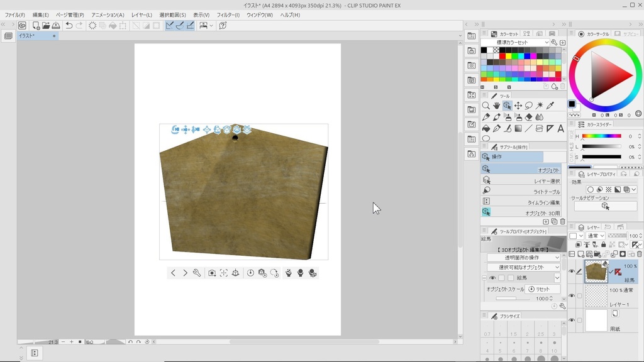
Task: Open the フィルター menu
Action: coord(228,14)
